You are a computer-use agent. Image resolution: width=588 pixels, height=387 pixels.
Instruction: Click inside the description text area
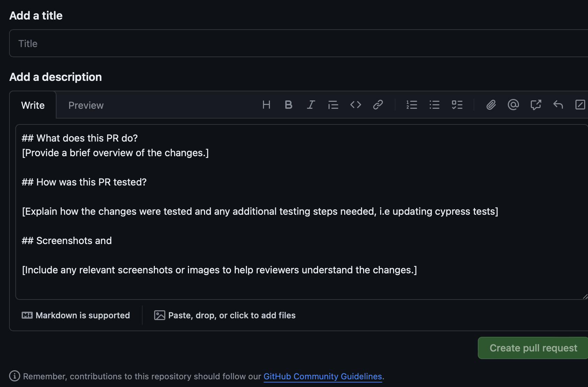(302, 212)
